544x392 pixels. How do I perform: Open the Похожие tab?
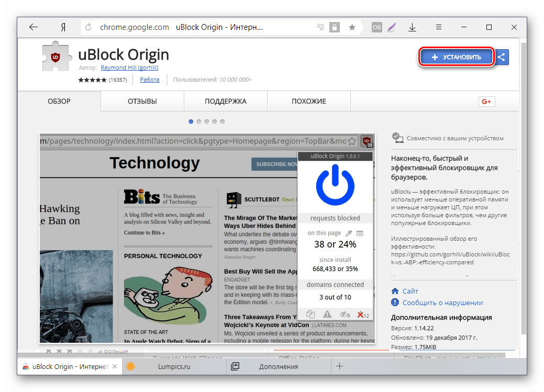pyautogui.click(x=309, y=102)
